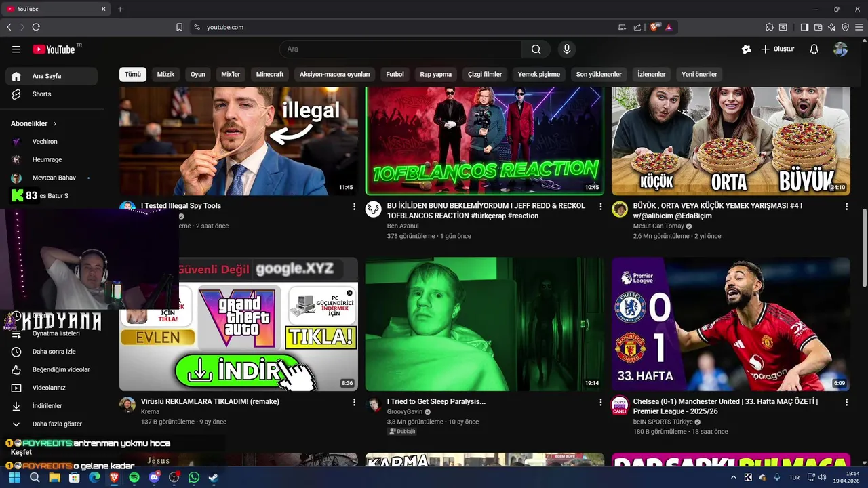The height and width of the screenshot is (488, 868).
Task: Toggle the browser sidebar panel icon
Action: pyautogui.click(x=804, y=27)
